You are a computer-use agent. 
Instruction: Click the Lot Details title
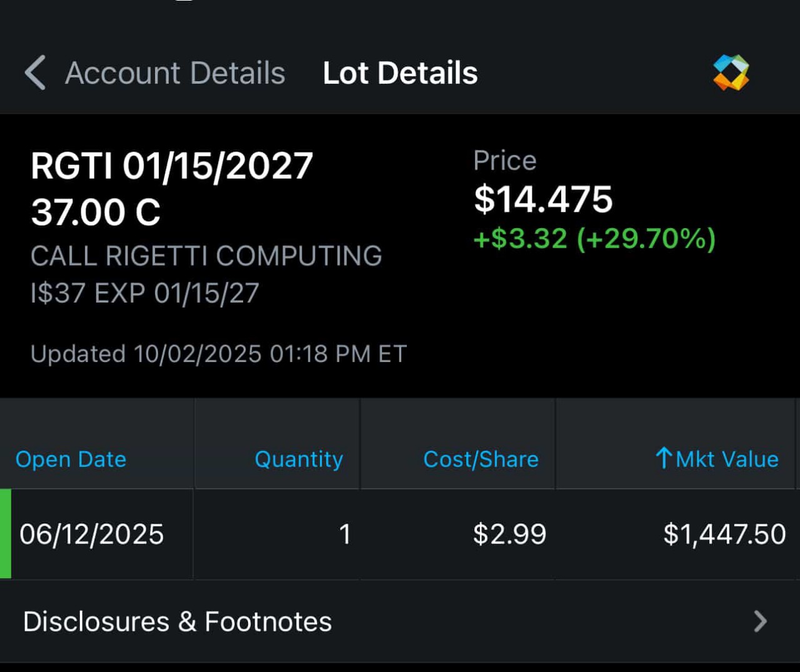[x=400, y=73]
